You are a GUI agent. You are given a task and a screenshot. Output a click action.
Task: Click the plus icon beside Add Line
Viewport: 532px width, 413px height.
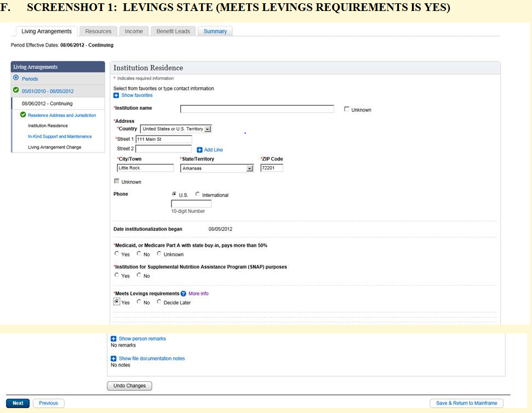click(200, 150)
